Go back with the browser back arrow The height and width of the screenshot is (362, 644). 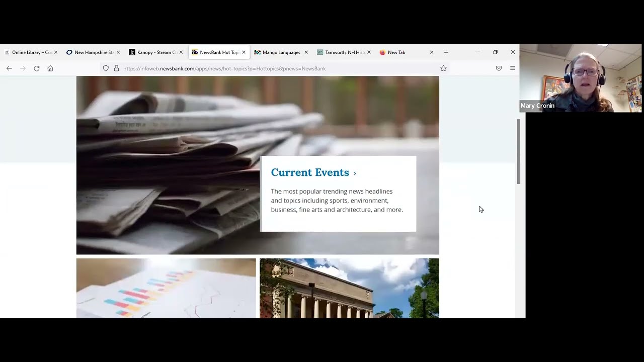coord(9,68)
